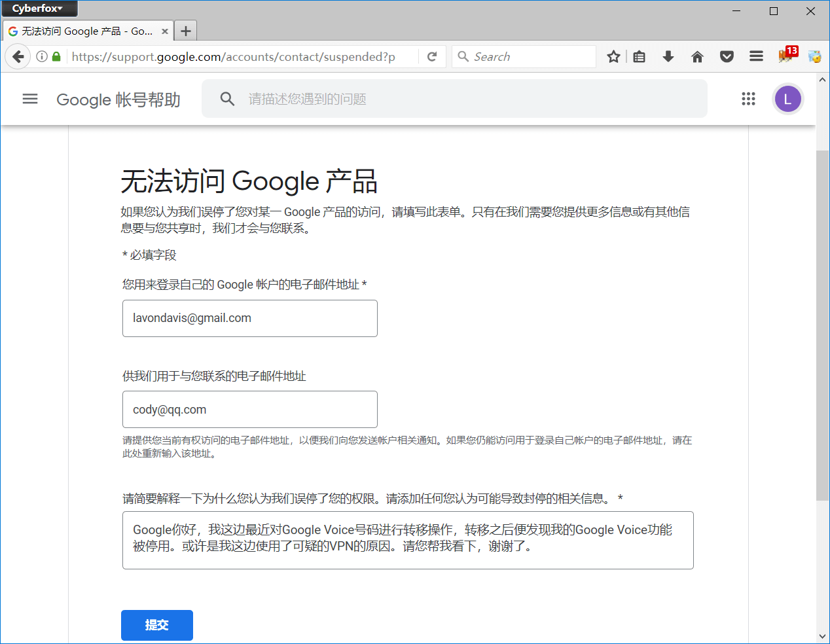Go back to the previous page
Image resolution: width=830 pixels, height=644 pixels.
[x=18, y=57]
